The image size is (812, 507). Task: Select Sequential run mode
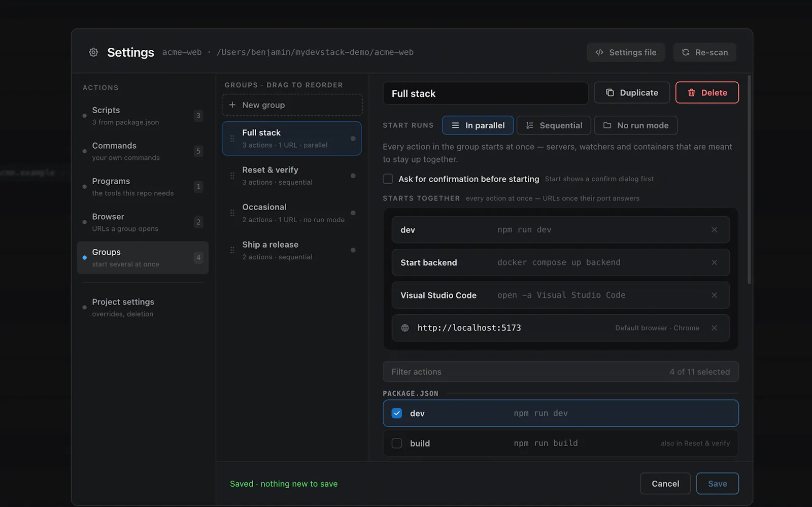tap(554, 125)
